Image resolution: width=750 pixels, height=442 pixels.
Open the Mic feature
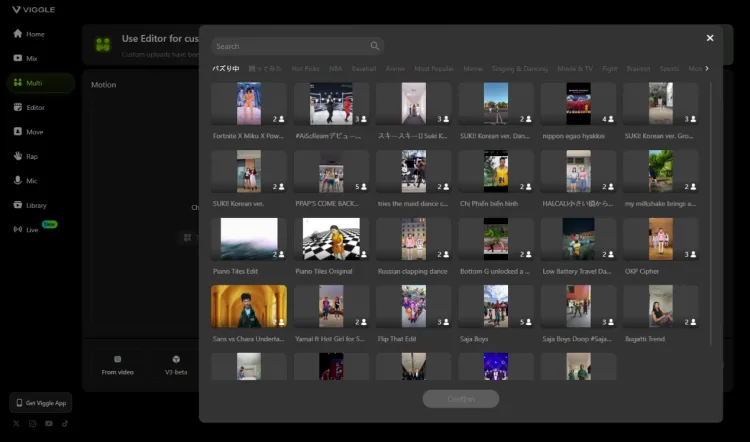pos(27,180)
